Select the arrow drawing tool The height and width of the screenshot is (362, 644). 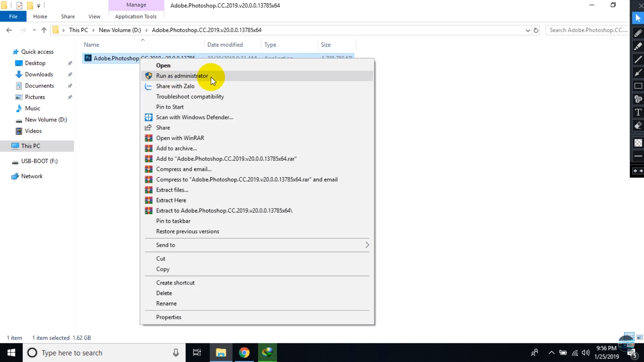(x=638, y=72)
